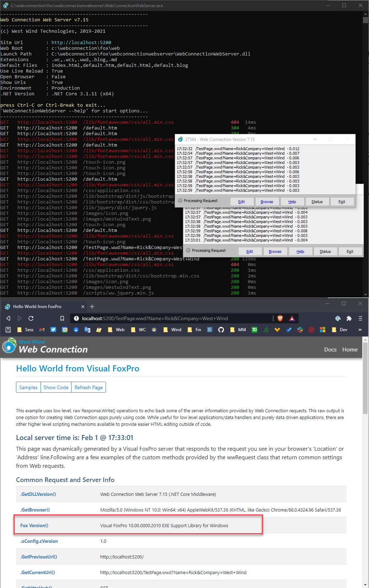Screen dimensions: 369x588
Task: Click the Docs link in header
Action: pos(330,350)
